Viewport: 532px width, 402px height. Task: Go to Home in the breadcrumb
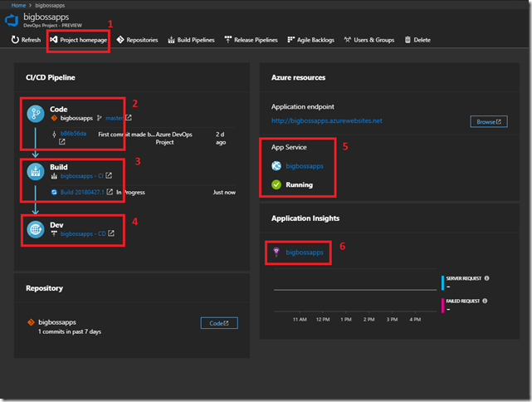click(18, 5)
